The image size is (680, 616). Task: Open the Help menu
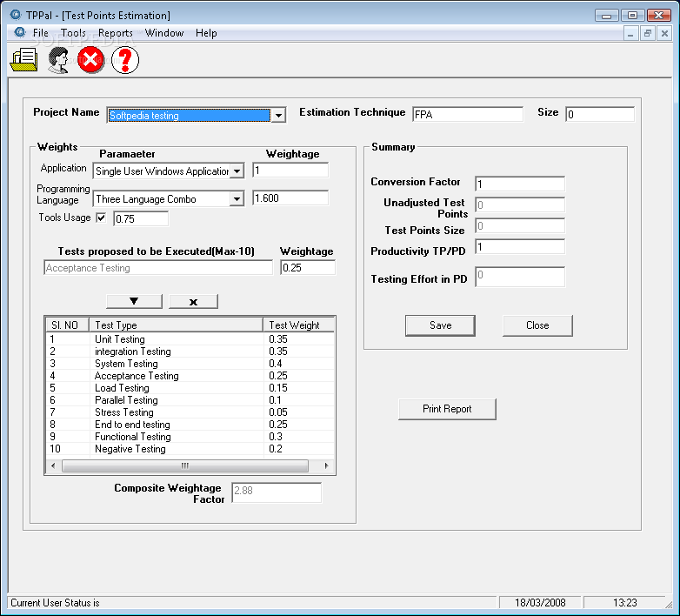(x=206, y=33)
